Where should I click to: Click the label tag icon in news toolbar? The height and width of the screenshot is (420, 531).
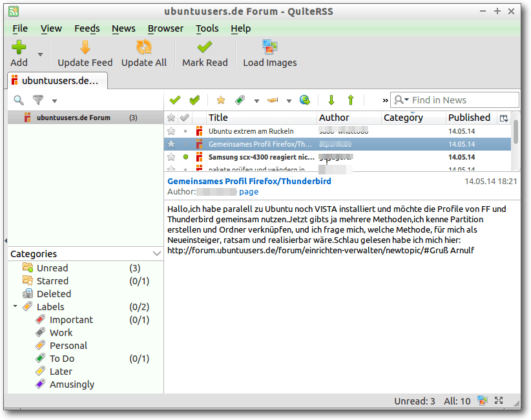(x=240, y=100)
